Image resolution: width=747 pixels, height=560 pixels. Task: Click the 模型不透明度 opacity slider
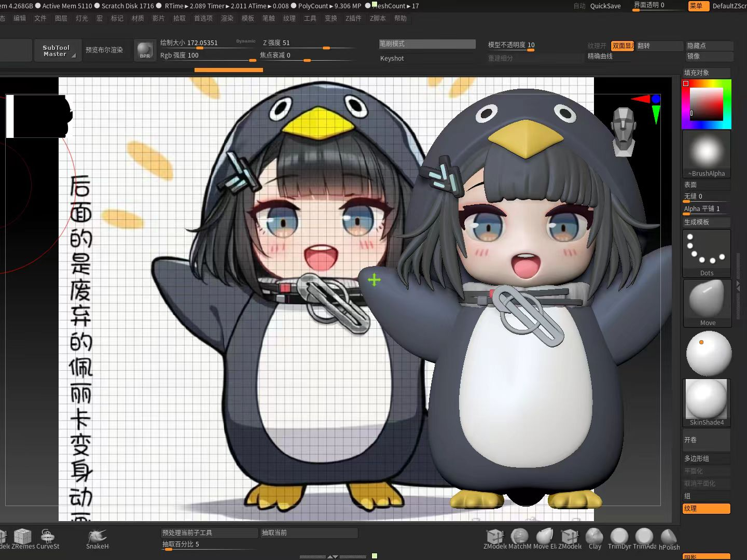(x=534, y=46)
